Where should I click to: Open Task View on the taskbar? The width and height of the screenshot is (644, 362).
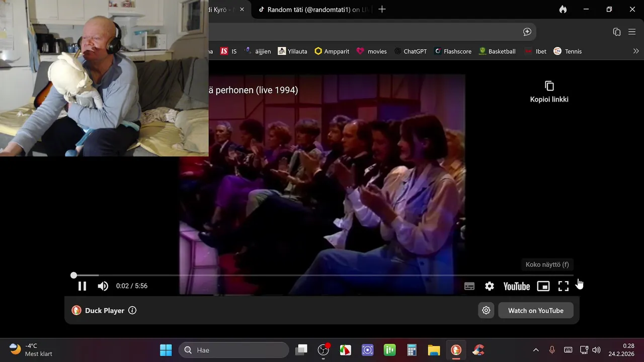(301, 350)
